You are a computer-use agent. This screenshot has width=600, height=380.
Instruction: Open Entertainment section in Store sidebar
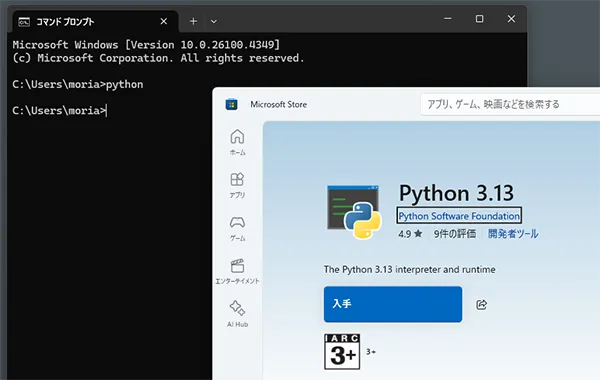coord(237,271)
